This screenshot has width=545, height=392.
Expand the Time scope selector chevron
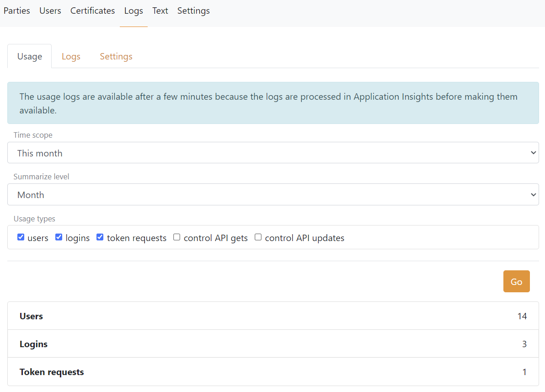533,152
